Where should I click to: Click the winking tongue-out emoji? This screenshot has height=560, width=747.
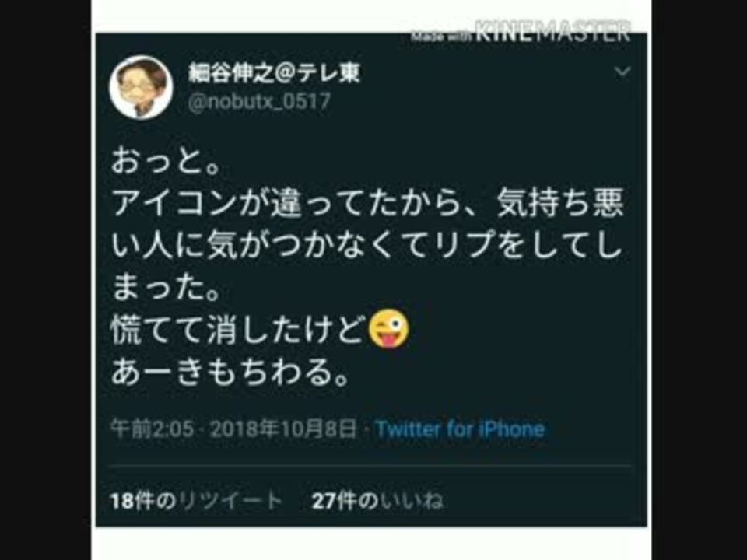pos(389,328)
